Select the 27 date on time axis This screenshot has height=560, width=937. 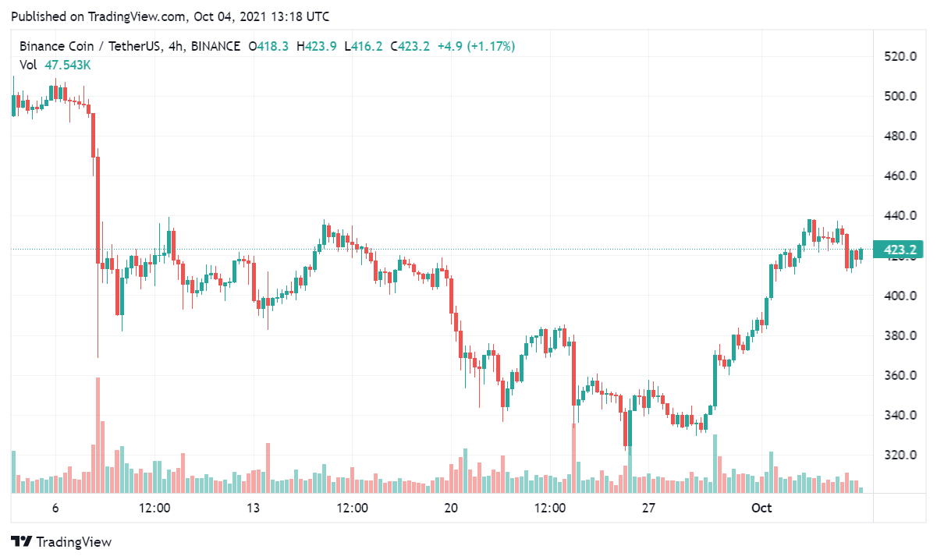coord(648,509)
